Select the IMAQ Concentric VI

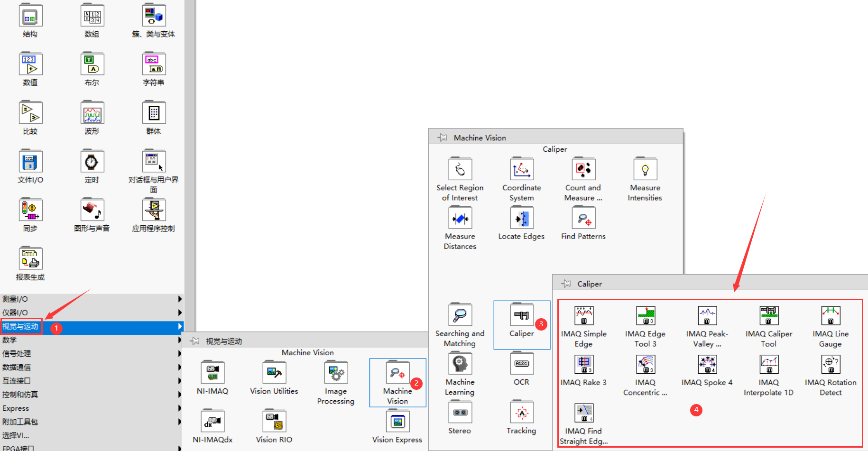point(646,364)
